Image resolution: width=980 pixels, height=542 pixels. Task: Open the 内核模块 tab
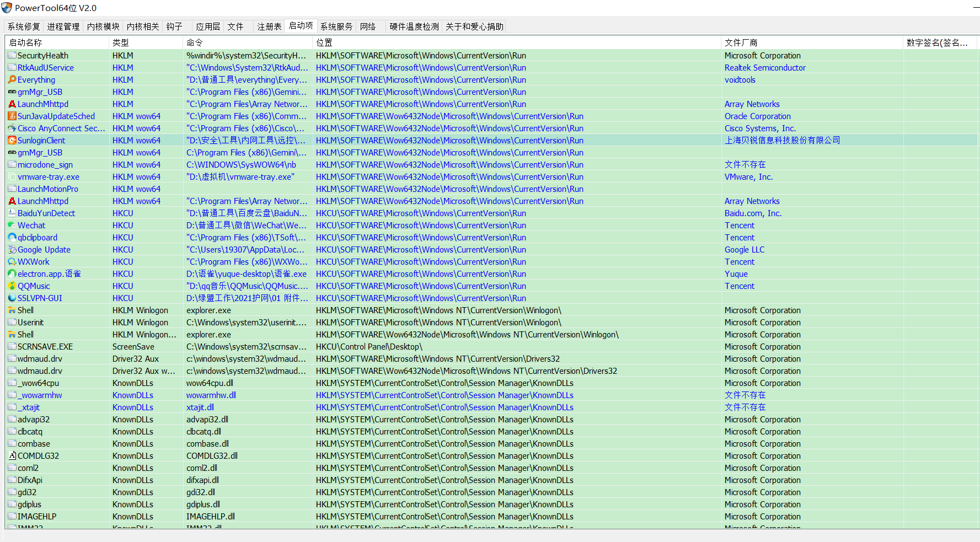pyautogui.click(x=103, y=26)
